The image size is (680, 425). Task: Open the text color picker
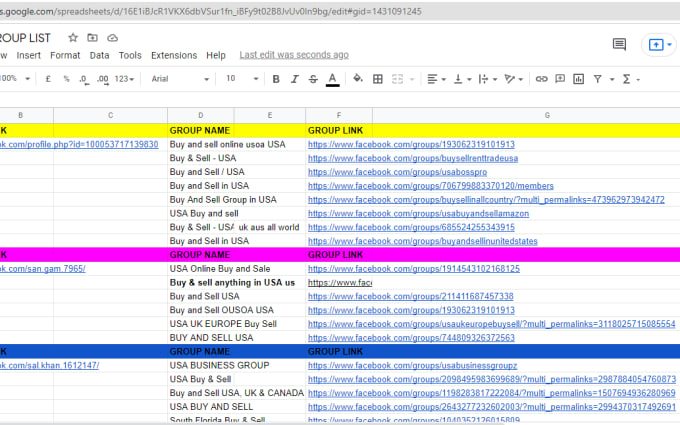pyautogui.click(x=333, y=79)
